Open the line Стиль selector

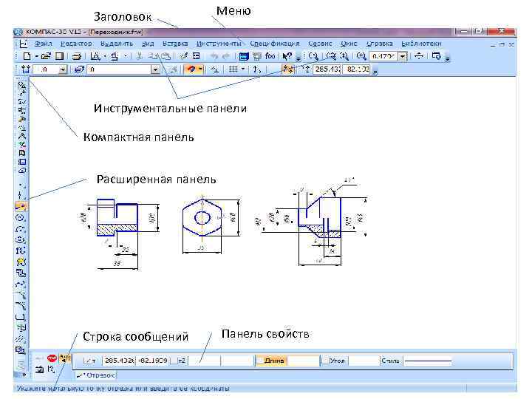click(x=428, y=361)
